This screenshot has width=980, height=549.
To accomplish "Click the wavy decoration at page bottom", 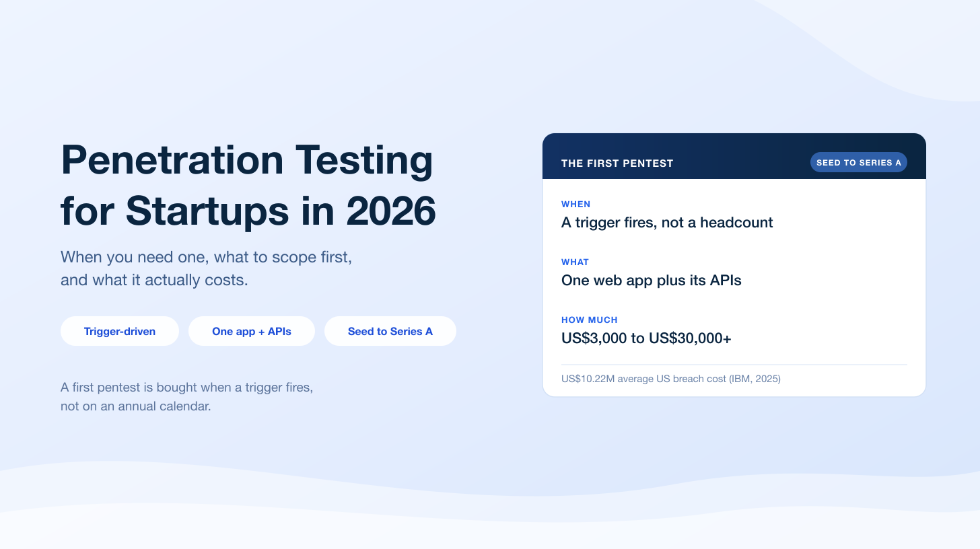I will [490, 505].
